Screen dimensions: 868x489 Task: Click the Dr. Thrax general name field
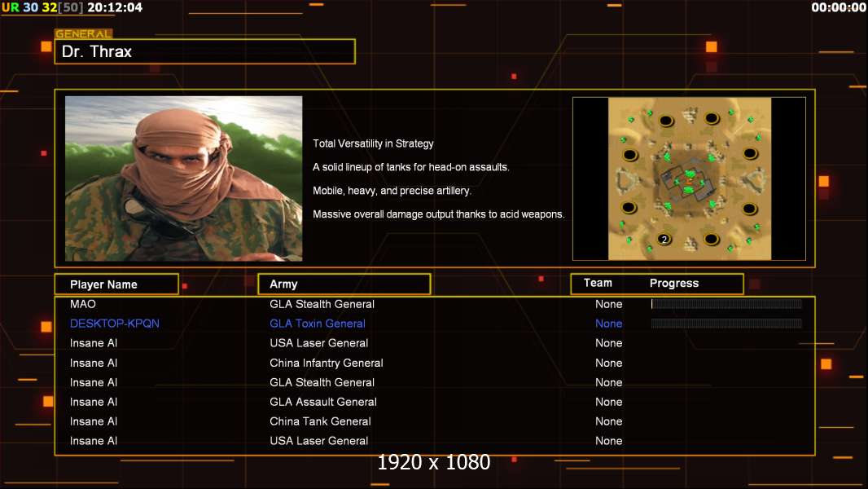205,51
